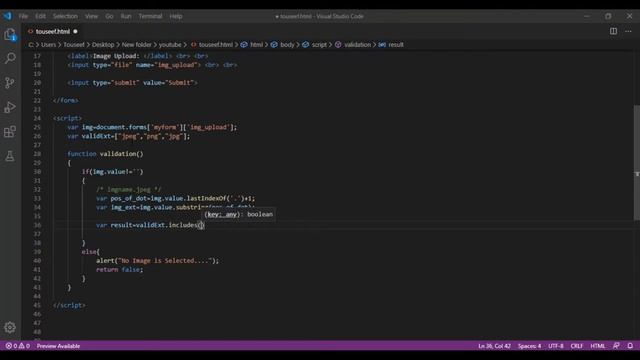Click the validExt array declaration line
The height and width of the screenshot is (360, 640).
point(129,136)
